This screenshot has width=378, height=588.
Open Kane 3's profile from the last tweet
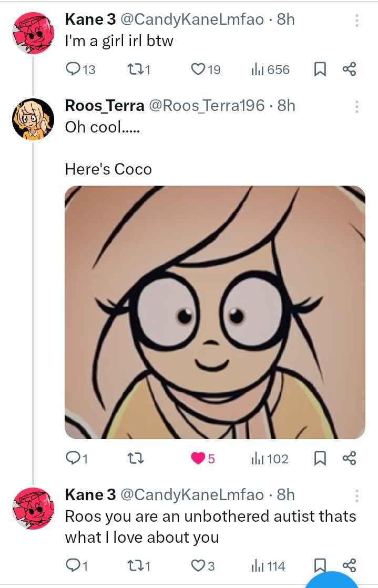pyautogui.click(x=33, y=508)
